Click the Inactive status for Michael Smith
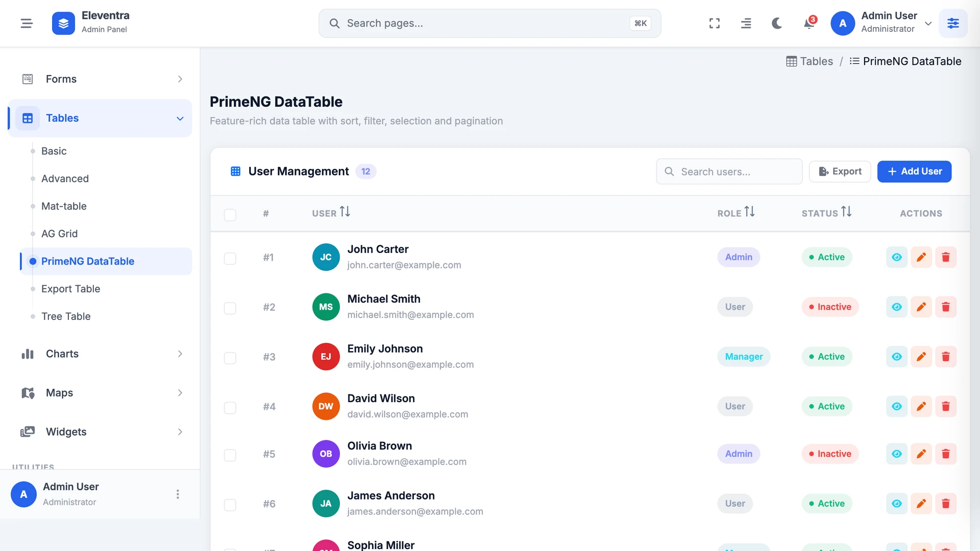Screen dimensions: 980x551 pos(830,307)
